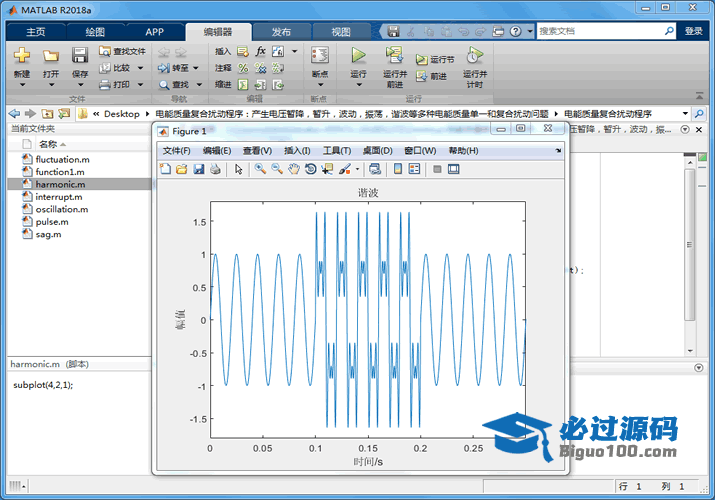Toggle Show Plot Tools and dock icon

453,169
